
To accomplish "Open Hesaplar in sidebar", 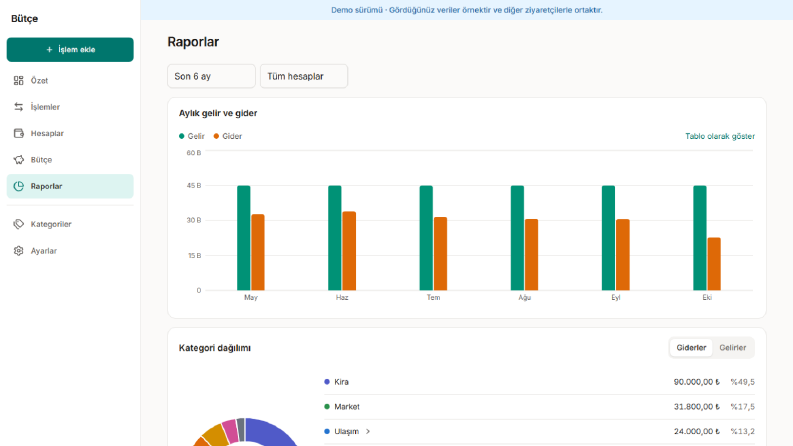I will 70,133.
